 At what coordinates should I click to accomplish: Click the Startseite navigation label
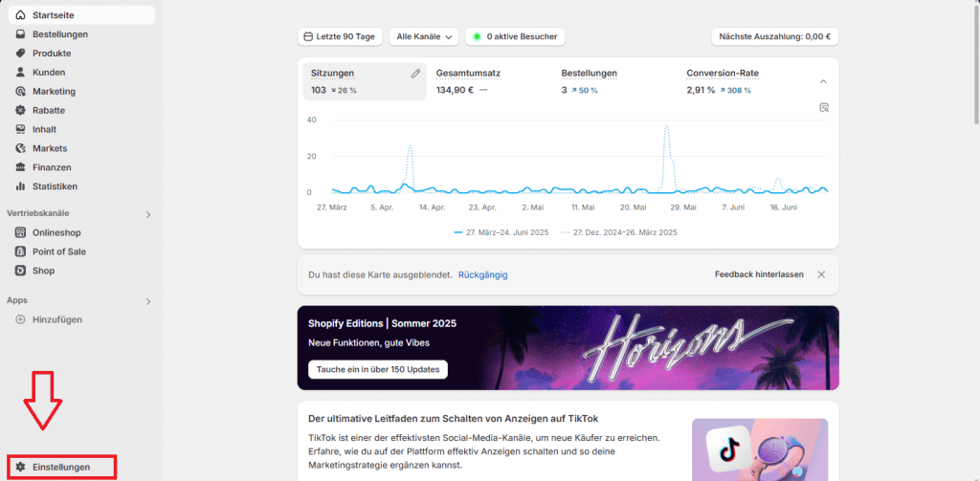tap(54, 15)
